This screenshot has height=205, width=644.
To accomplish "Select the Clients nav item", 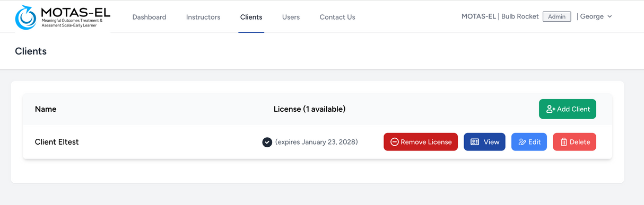I will tap(251, 17).
